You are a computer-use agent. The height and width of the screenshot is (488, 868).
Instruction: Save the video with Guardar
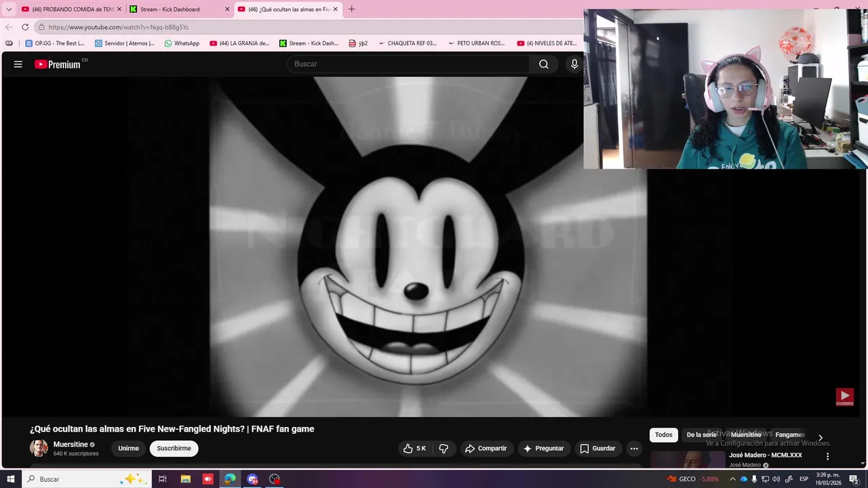pyautogui.click(x=597, y=449)
